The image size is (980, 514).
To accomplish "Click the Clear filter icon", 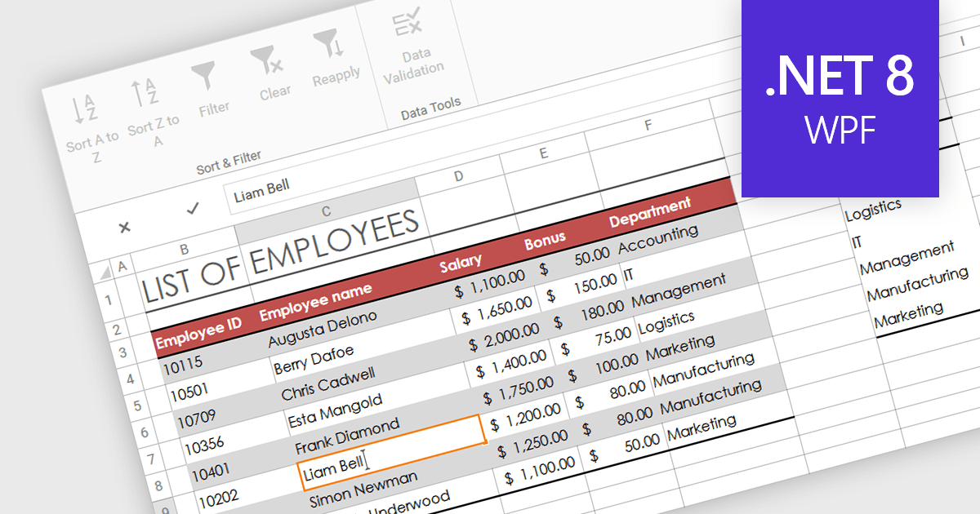I will click(x=266, y=61).
